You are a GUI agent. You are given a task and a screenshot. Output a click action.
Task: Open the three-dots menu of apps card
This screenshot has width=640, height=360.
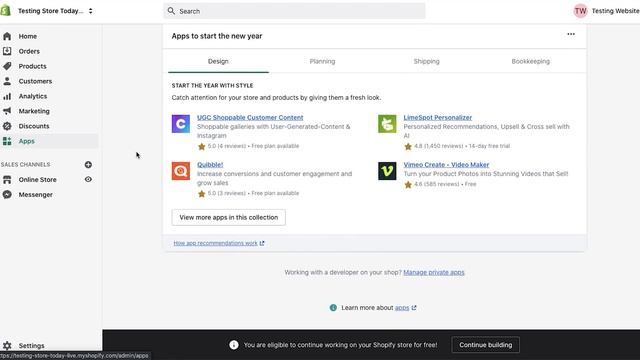571,34
